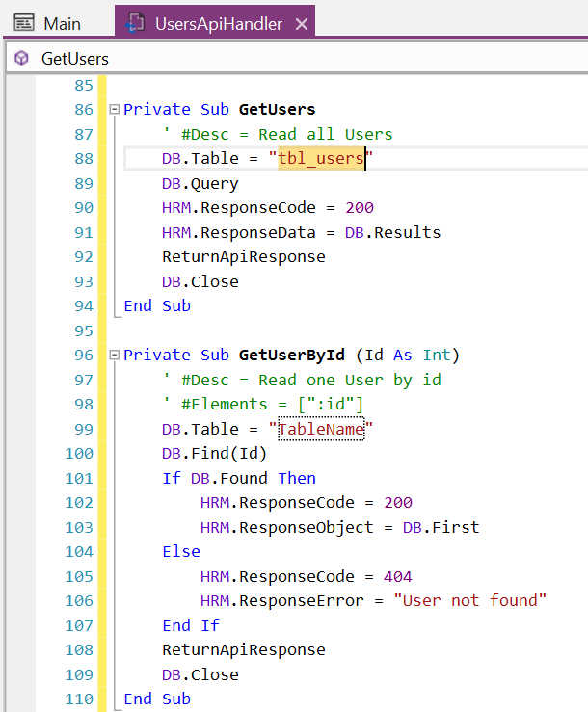Image resolution: width=588 pixels, height=712 pixels.
Task: Click DB.Close on line 93
Action: [200, 281]
